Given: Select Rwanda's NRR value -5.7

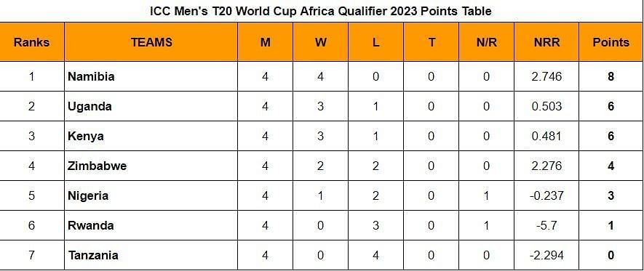Looking at the screenshot, I should coord(546,225).
